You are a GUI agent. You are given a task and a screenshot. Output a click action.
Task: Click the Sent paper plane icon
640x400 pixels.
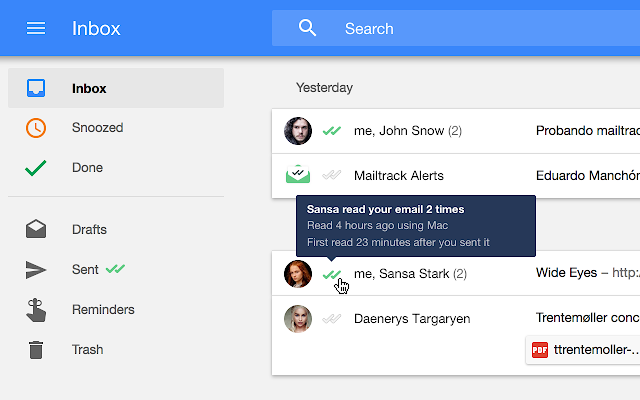click(x=36, y=270)
